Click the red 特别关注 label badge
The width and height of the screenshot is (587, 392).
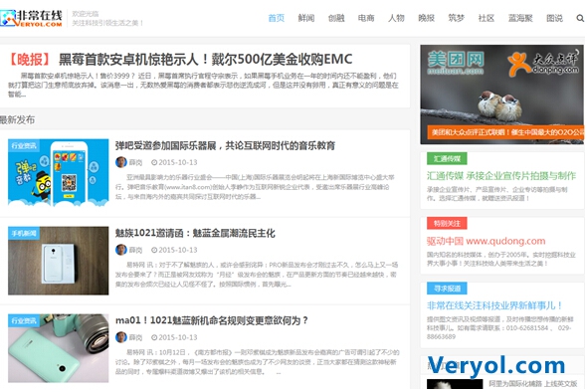(x=447, y=224)
